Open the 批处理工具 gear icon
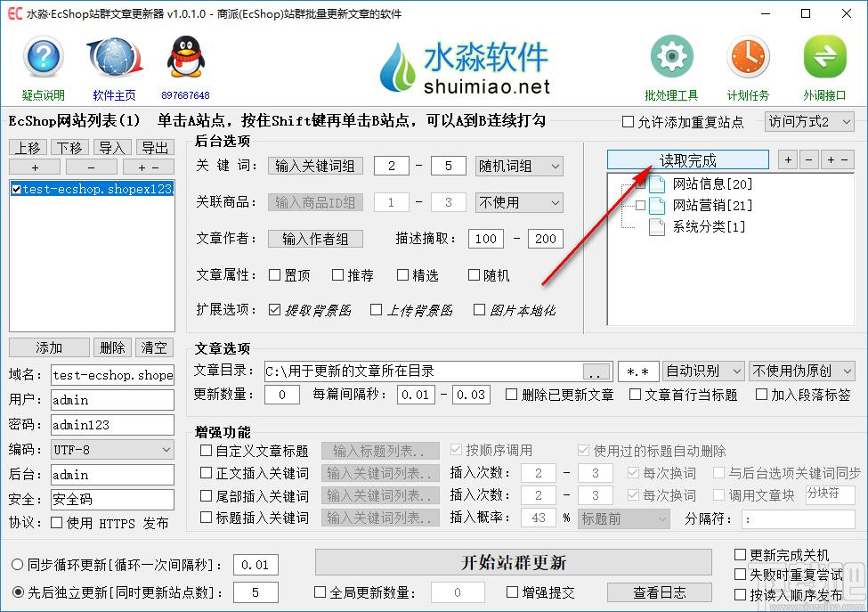 [671, 56]
